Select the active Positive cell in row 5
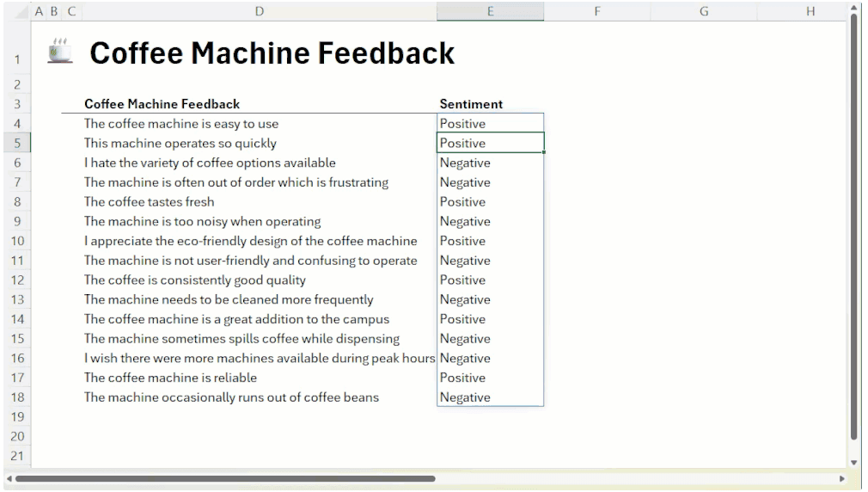 [x=490, y=143]
